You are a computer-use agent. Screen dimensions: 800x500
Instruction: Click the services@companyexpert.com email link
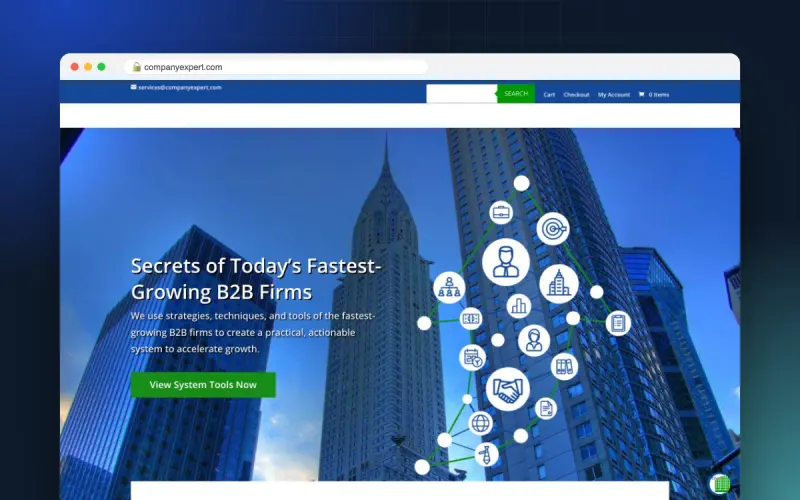click(180, 88)
